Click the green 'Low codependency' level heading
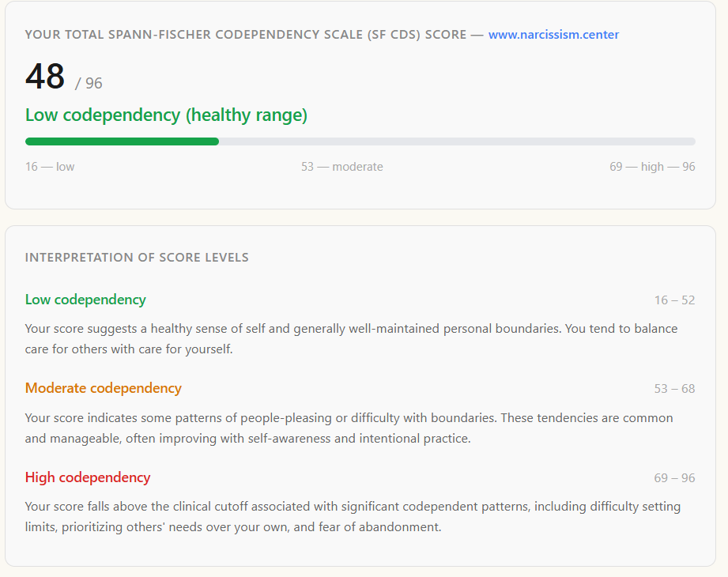Viewport: 728px width, 577px height. coord(85,300)
